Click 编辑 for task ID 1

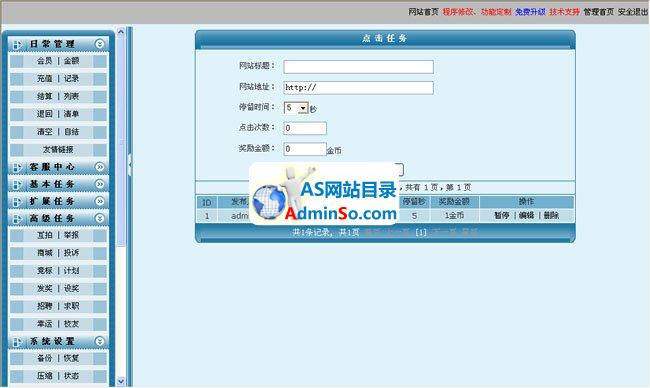click(526, 216)
